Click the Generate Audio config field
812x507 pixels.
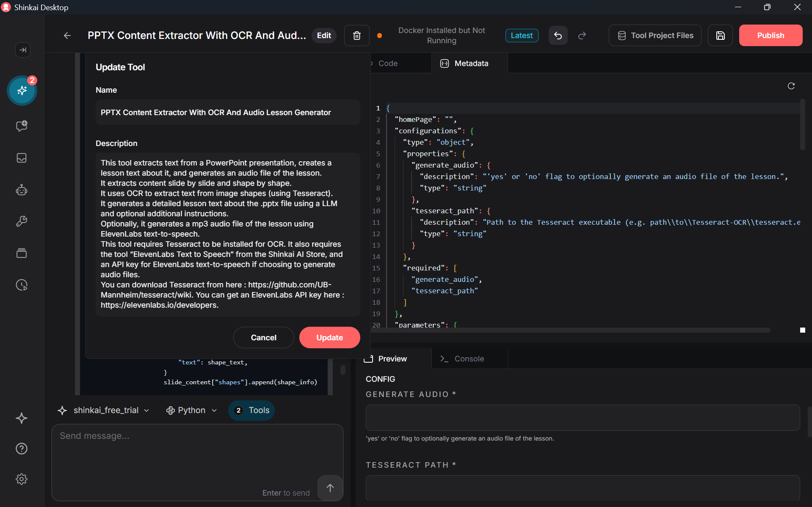pyautogui.click(x=582, y=418)
